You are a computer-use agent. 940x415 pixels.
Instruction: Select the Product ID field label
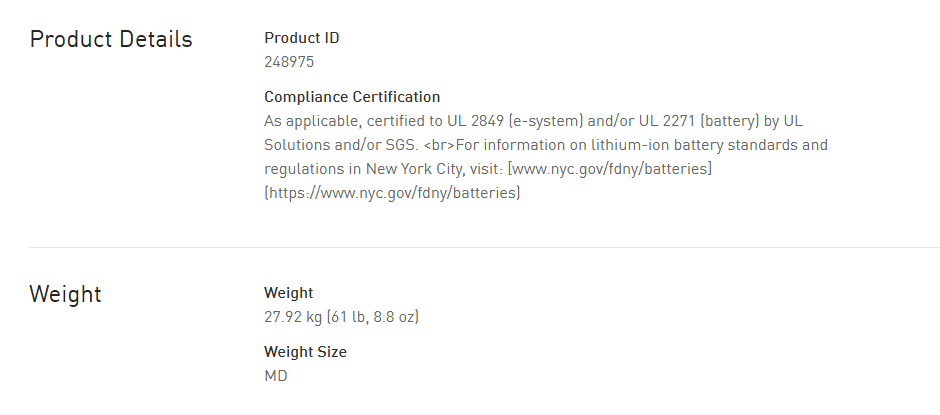pos(301,38)
